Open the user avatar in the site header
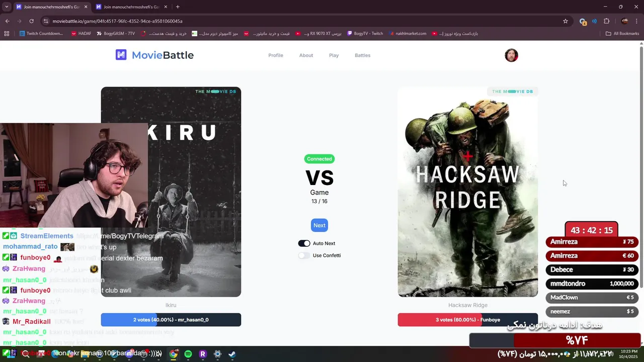 click(x=511, y=55)
